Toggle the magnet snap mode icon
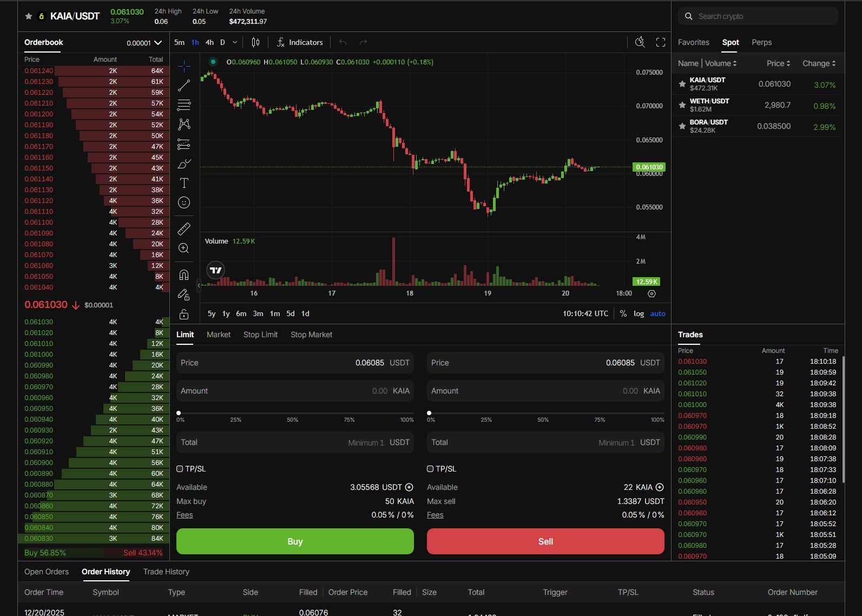The height and width of the screenshot is (616, 862). click(x=184, y=275)
